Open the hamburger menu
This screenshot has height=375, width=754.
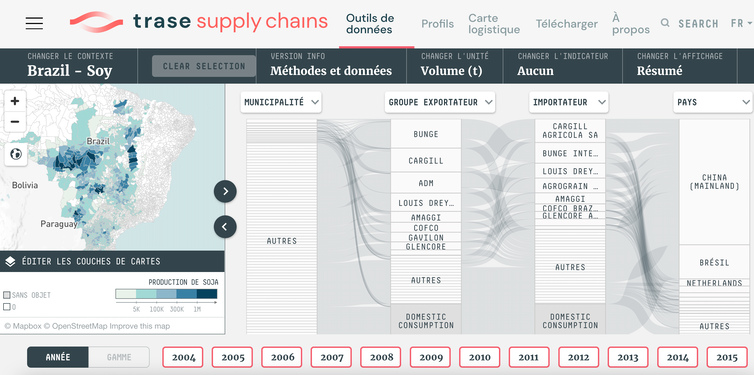(x=34, y=23)
